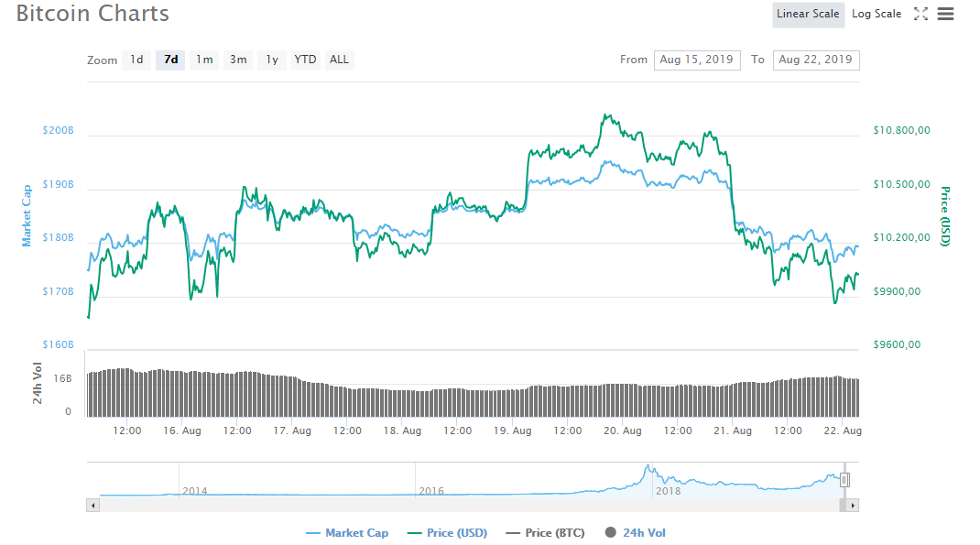Select 1y zoom range

tap(272, 60)
